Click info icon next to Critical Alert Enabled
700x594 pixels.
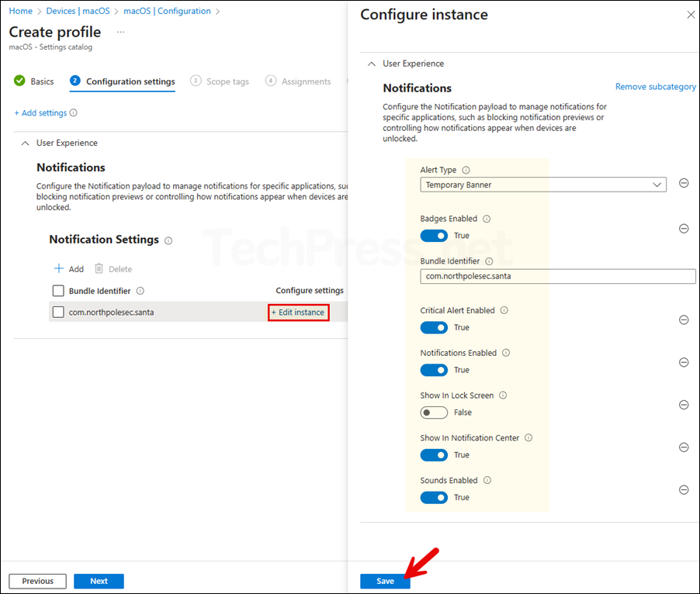click(504, 310)
